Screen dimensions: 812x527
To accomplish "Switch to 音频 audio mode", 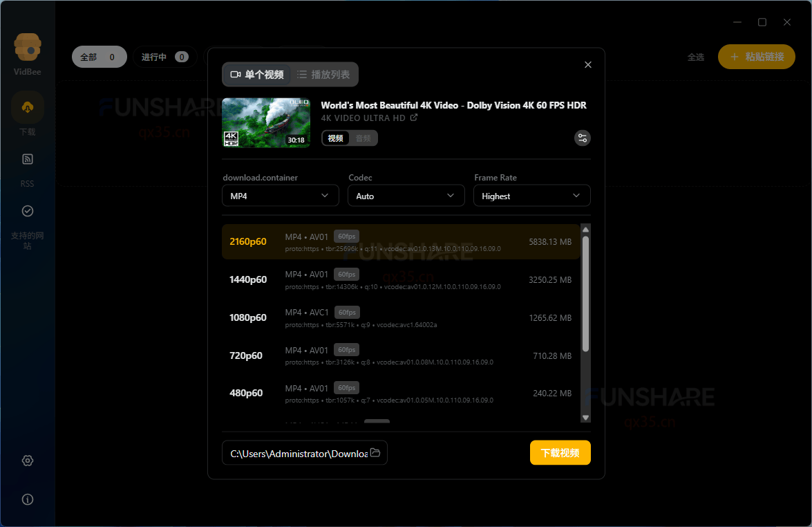I will point(363,138).
